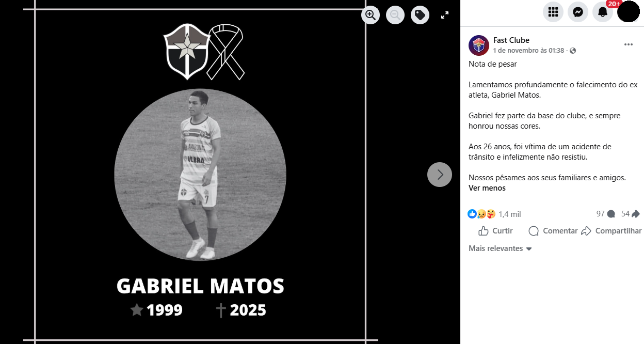
Task: Open Messenger chats
Action: [578, 12]
